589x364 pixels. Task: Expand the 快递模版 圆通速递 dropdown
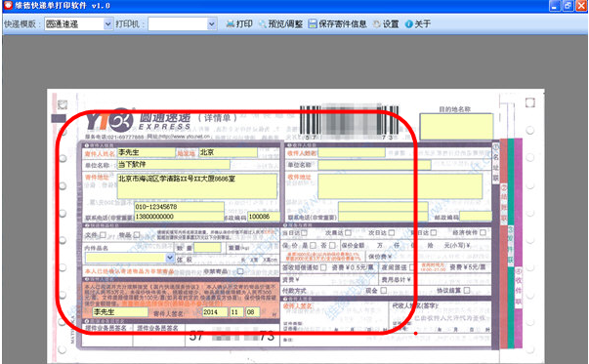tap(107, 24)
